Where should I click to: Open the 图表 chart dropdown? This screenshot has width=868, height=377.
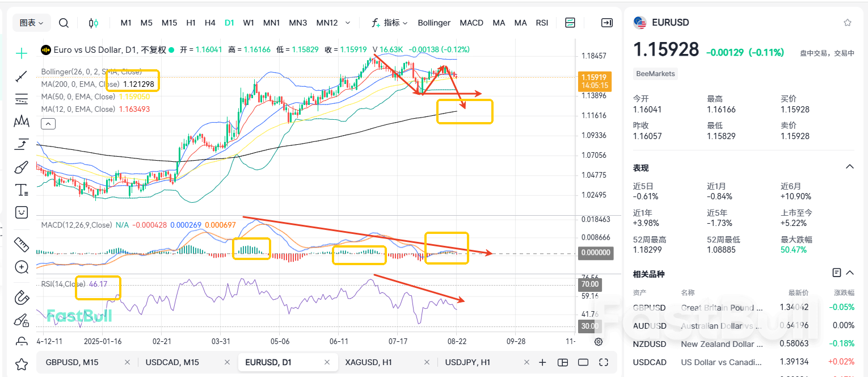pos(32,23)
